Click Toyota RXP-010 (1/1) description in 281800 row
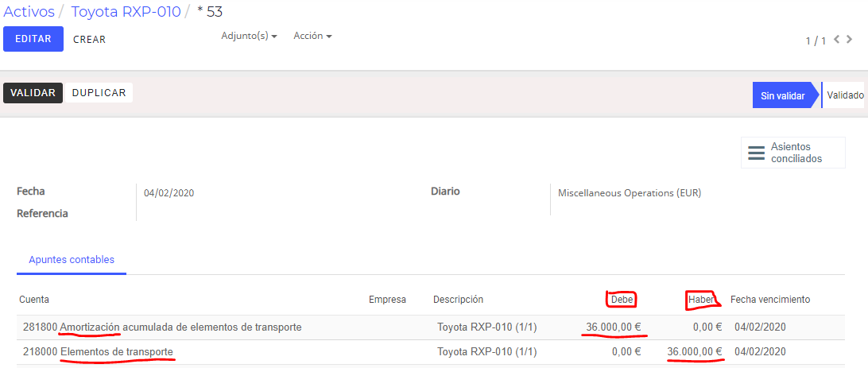The width and height of the screenshot is (868, 368). [486, 327]
